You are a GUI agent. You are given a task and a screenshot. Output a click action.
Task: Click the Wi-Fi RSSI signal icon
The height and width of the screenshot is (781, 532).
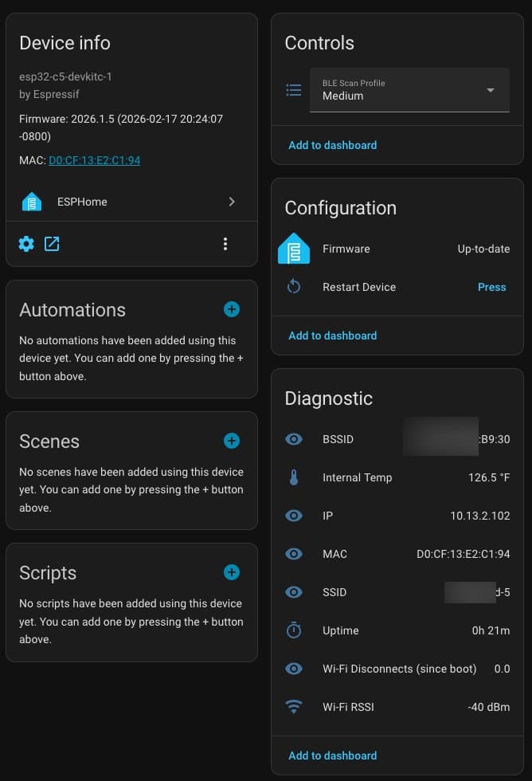pos(294,707)
